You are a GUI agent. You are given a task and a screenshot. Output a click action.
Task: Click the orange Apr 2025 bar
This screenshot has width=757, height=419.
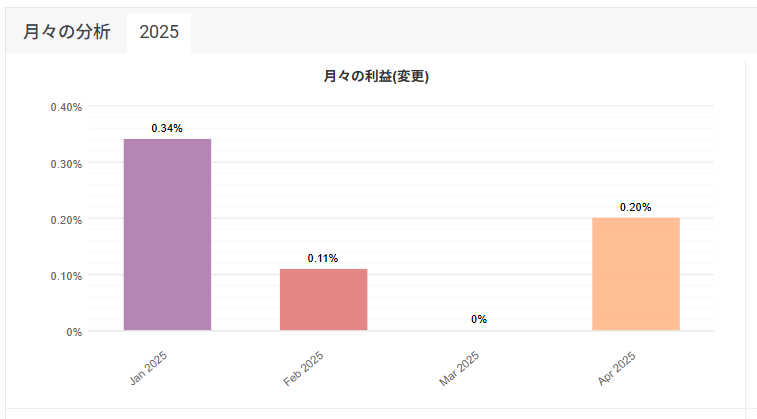pos(636,274)
